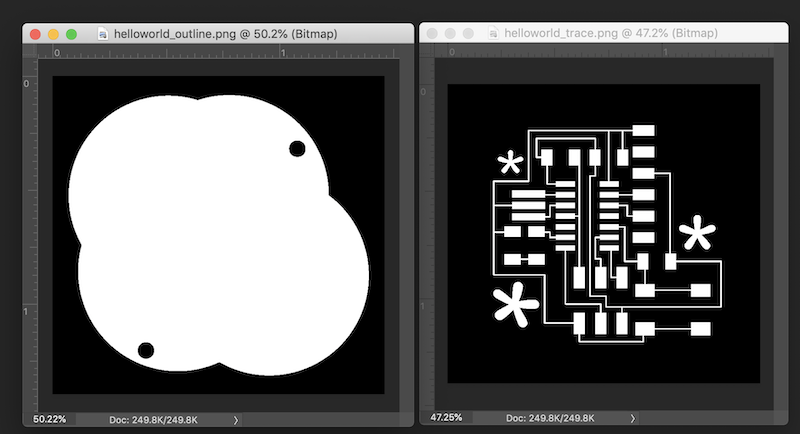The image size is (800, 434).
Task: Click the upper right hole in outline image
Action: click(x=297, y=149)
